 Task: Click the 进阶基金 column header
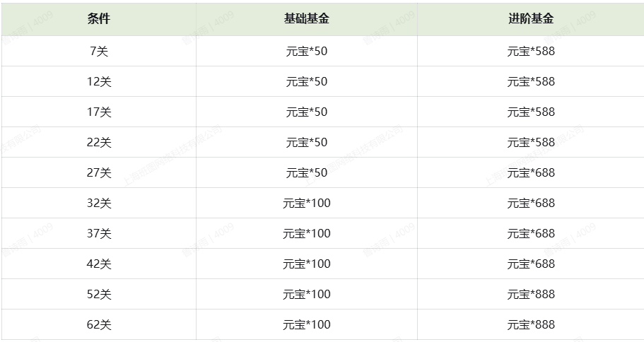pyautogui.click(x=531, y=19)
